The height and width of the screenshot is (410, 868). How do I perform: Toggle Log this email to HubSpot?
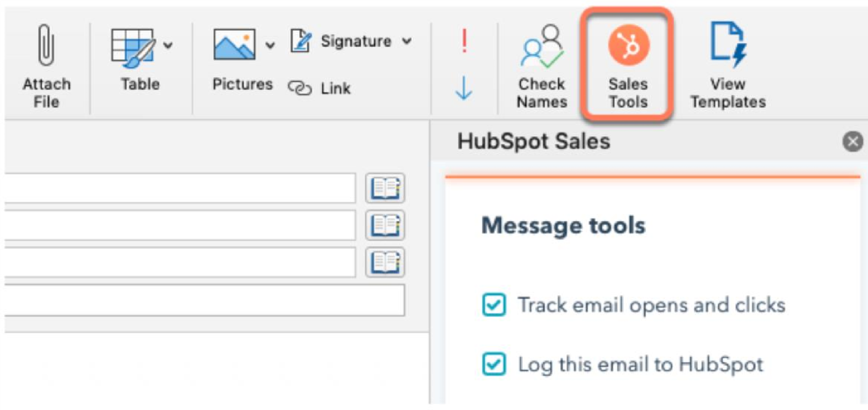[x=494, y=364]
